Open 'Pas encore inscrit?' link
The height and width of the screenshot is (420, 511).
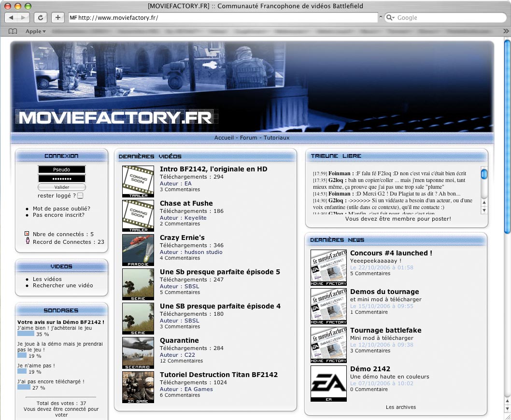point(58,215)
